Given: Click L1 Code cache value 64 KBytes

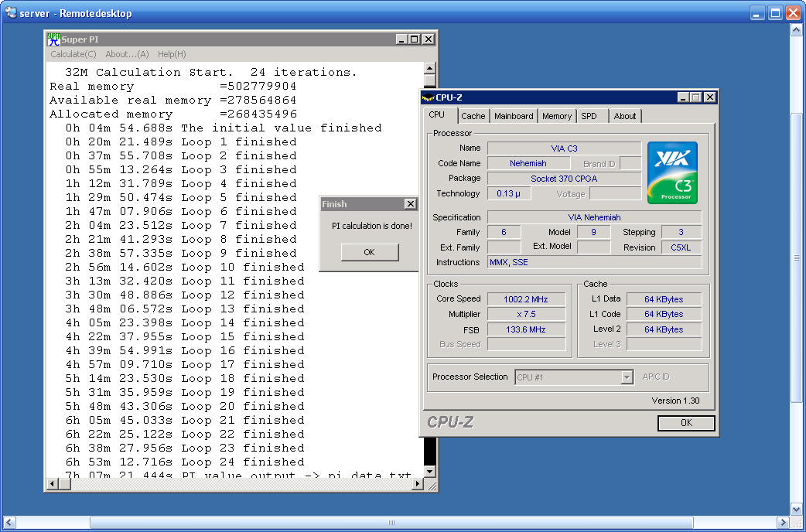Looking at the screenshot, I should [x=664, y=314].
